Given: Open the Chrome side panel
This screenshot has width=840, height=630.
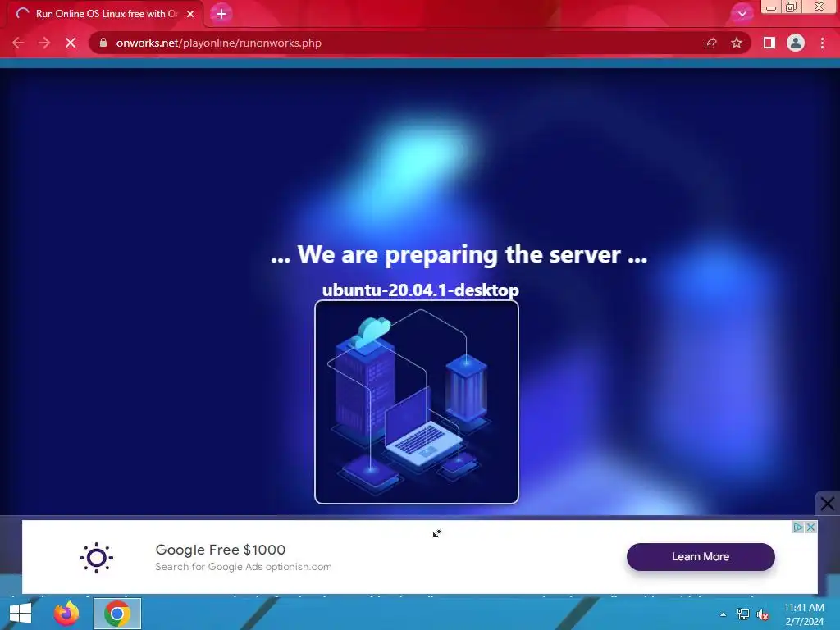Looking at the screenshot, I should point(769,43).
